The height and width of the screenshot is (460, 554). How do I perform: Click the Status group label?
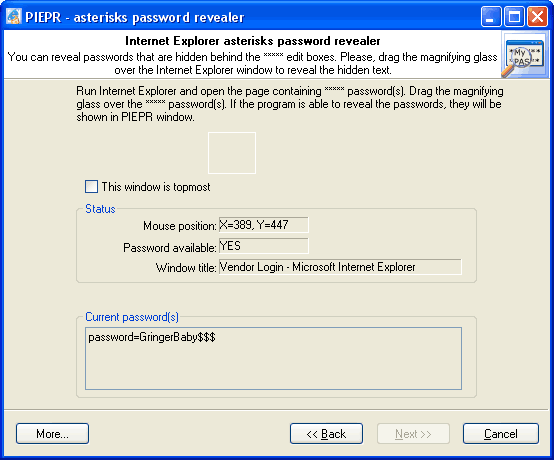(x=100, y=209)
